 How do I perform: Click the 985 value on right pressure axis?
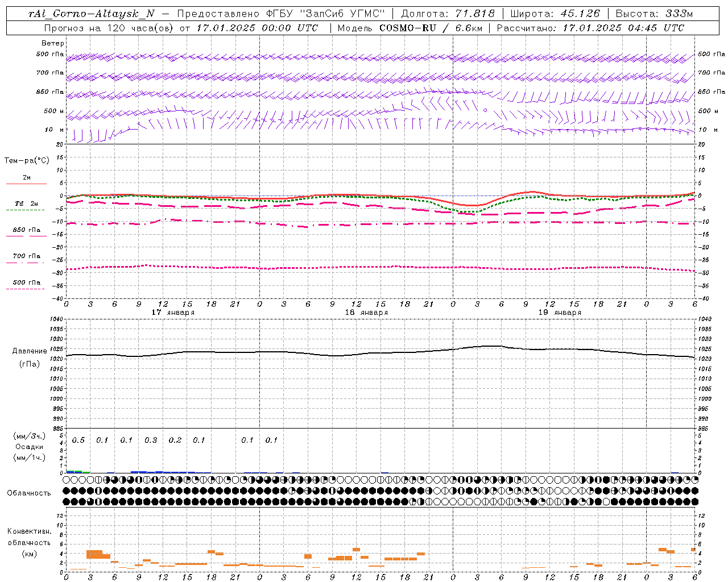coord(704,429)
